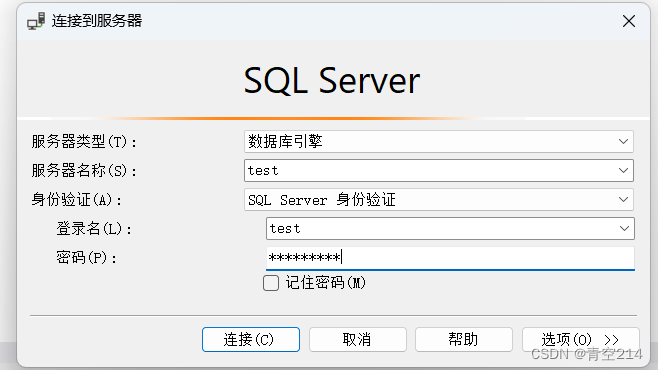Expand the 登录名 combo box arrow
Image resolution: width=658 pixels, height=370 pixels.
624,228
